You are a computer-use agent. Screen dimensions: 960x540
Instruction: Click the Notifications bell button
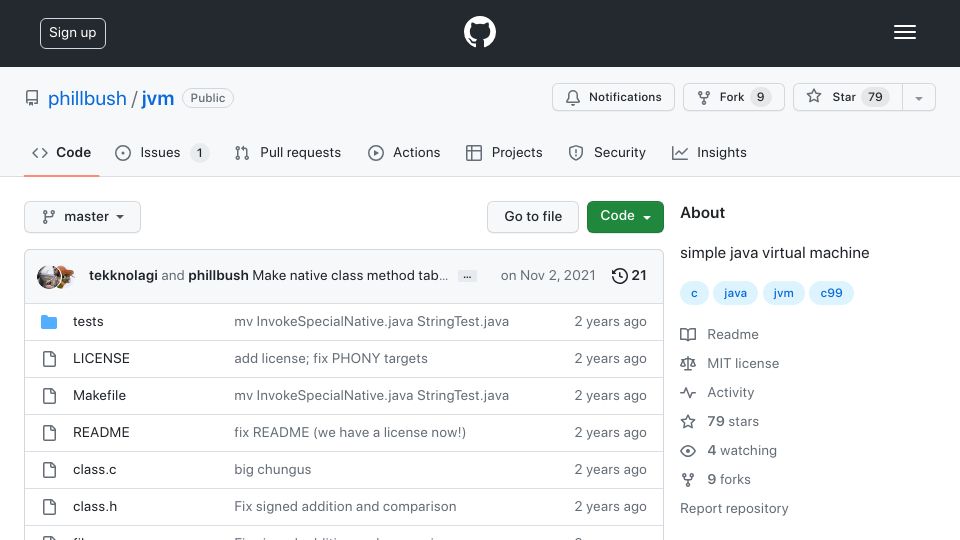click(x=613, y=97)
